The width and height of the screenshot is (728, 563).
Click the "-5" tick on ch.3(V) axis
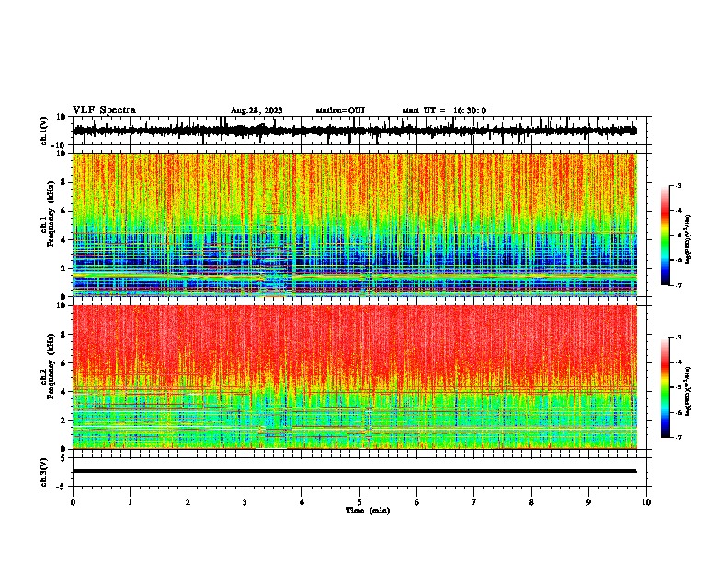tap(63, 487)
